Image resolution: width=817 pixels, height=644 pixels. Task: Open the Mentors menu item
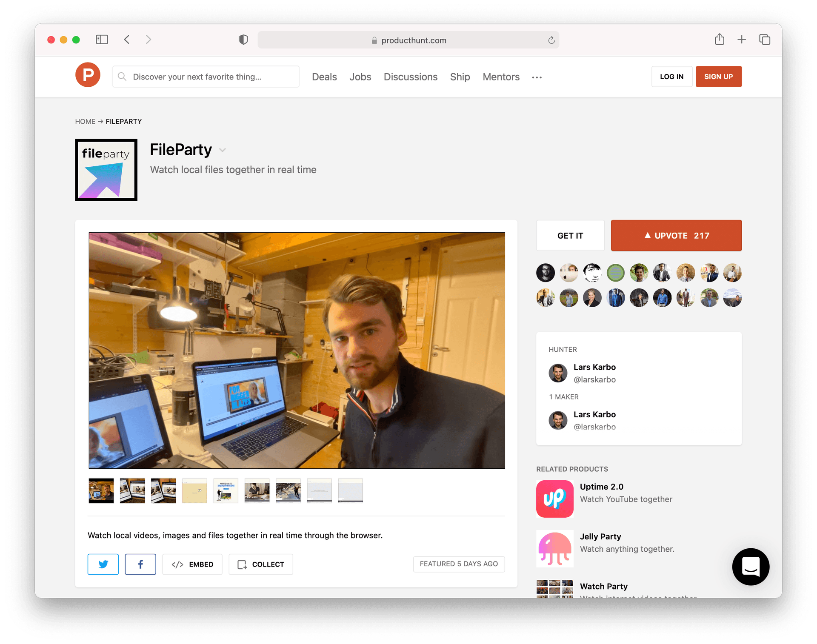click(x=501, y=77)
